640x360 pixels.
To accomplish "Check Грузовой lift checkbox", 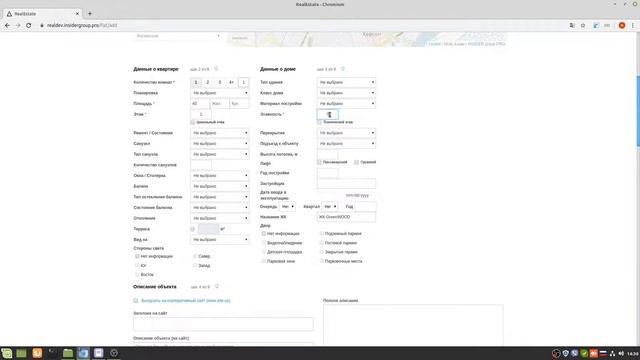I will (356, 162).
